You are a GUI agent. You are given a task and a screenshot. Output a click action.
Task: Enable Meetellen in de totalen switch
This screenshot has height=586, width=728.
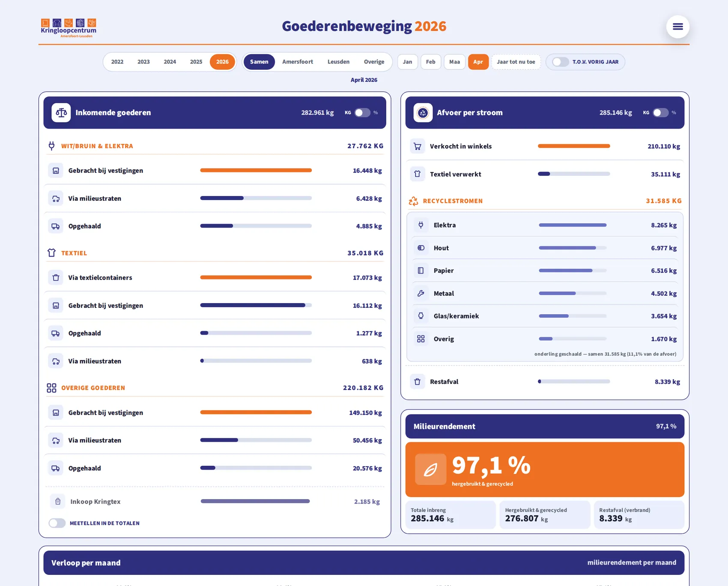[x=57, y=523]
